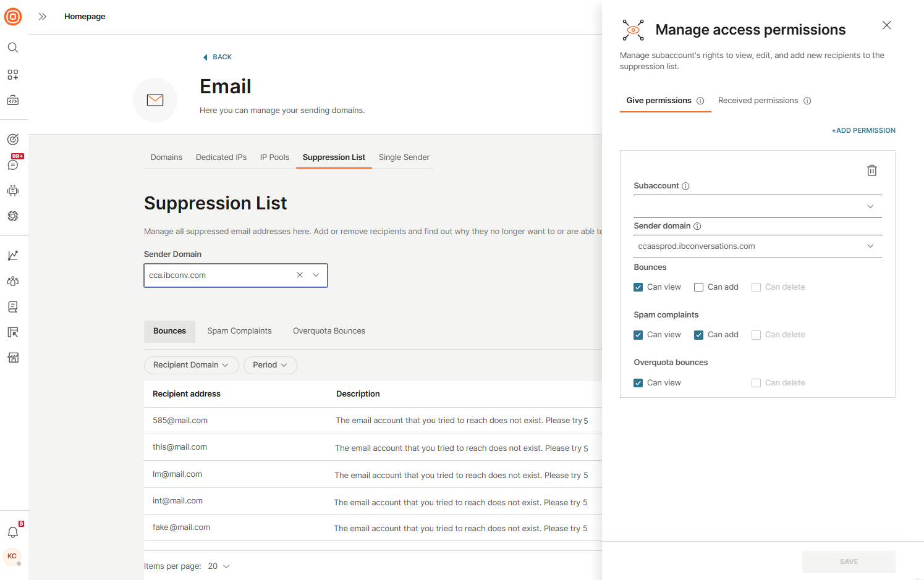924x580 pixels.
Task: Open search from the left sidebar
Action: pos(13,47)
